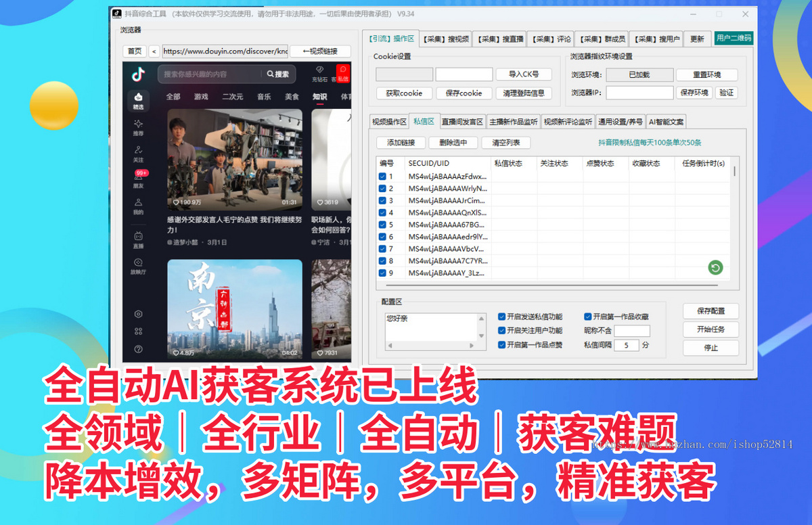Click the 充钻石 diamond recharge icon
Screen dimensions: 812x525
pos(319,74)
